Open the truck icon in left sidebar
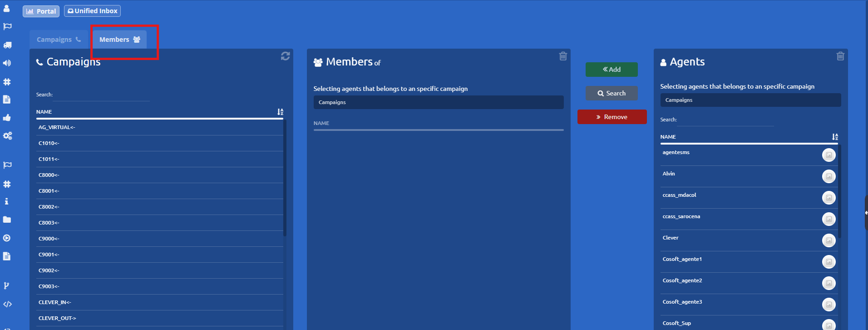The width and height of the screenshot is (868, 330). [7, 45]
